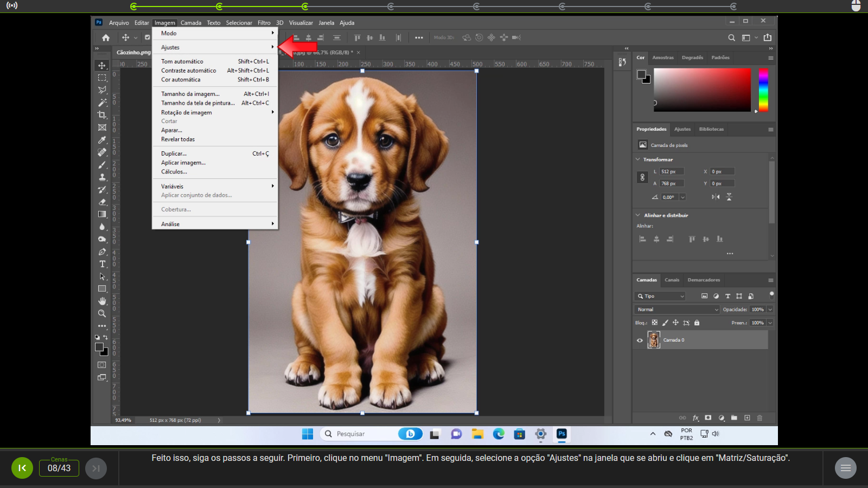Select the Move tool in the toolbar
The width and height of the screenshot is (868, 488).
point(102,66)
